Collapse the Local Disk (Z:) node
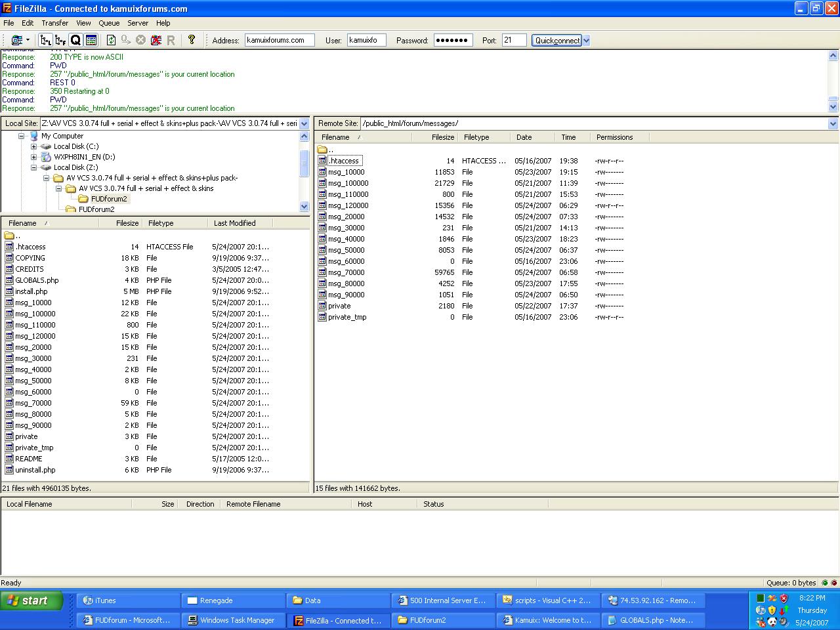840x630 pixels. pyautogui.click(x=33, y=167)
